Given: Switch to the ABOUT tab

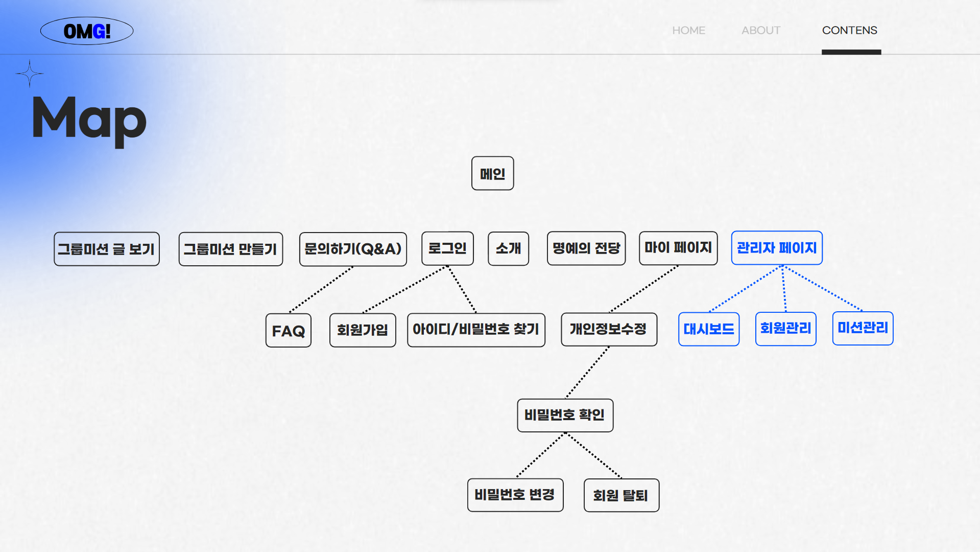Looking at the screenshot, I should point(761,31).
